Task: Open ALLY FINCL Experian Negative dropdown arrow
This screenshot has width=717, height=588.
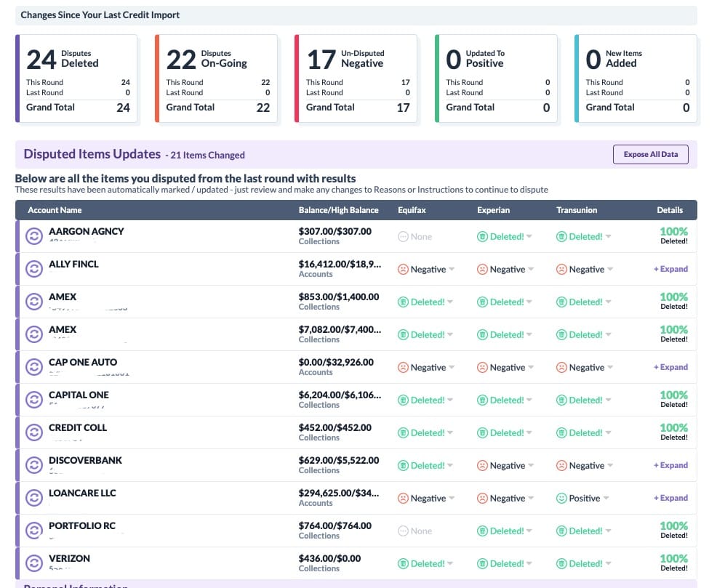Action: click(x=531, y=269)
